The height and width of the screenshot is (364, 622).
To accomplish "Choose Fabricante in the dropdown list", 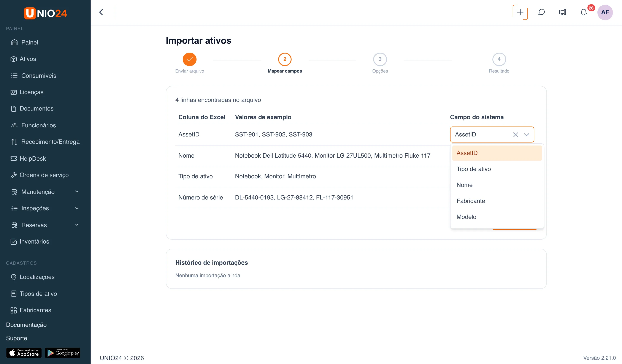I will (x=497, y=201).
